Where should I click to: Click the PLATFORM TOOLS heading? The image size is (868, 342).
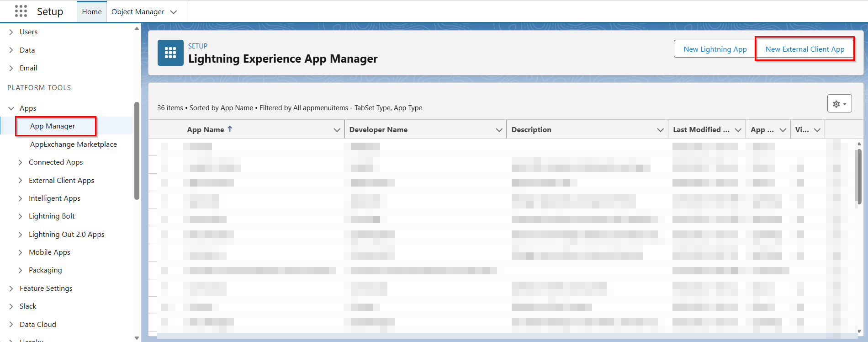pyautogui.click(x=39, y=88)
